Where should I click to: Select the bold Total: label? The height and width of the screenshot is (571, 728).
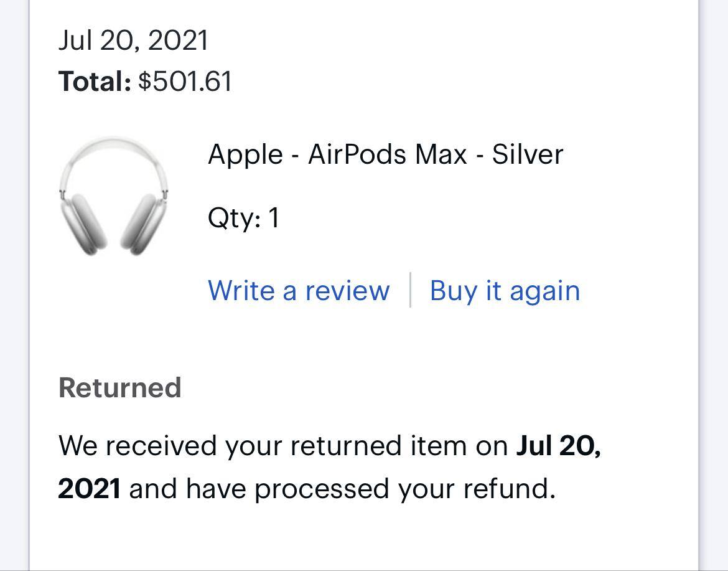point(95,82)
